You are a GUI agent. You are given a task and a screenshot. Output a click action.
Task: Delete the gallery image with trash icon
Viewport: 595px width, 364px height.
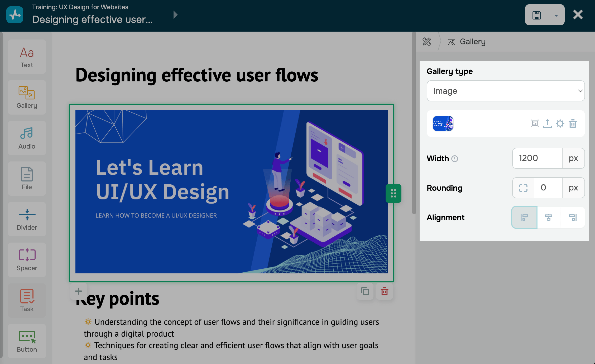click(573, 123)
